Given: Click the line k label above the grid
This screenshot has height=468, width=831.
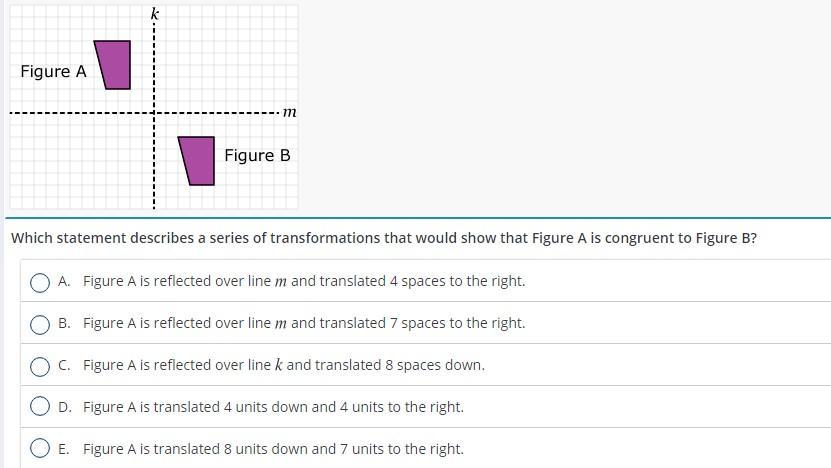Looking at the screenshot, I should coord(154,14).
